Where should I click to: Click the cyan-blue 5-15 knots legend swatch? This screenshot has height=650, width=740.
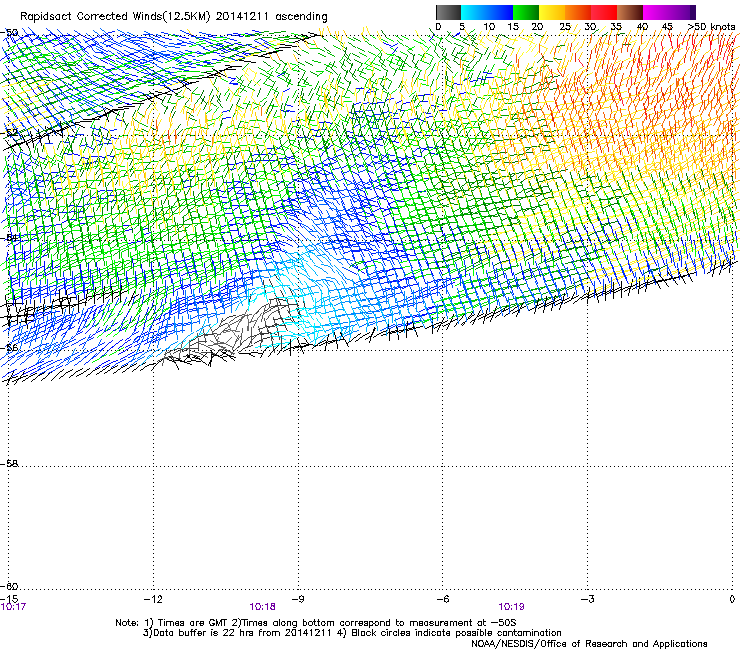[x=487, y=12]
